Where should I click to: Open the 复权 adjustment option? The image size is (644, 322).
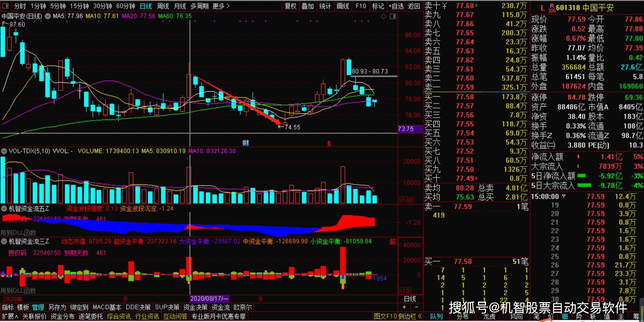[291, 6]
